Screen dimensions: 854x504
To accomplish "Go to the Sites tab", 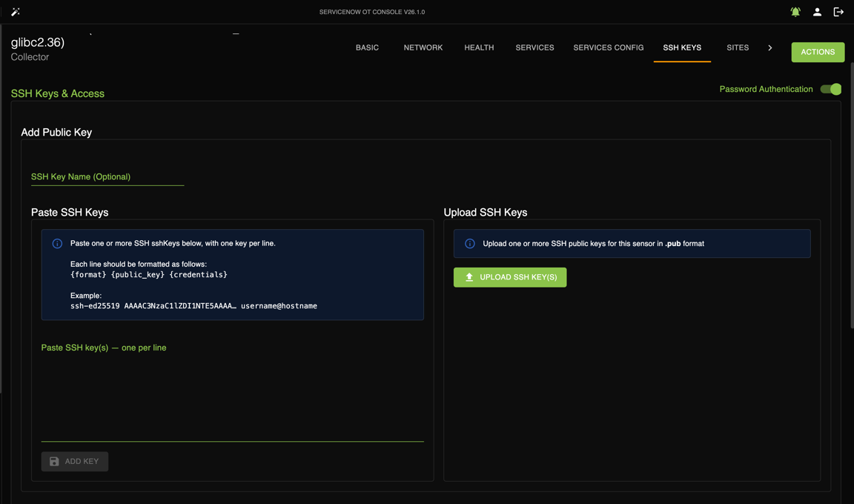I will (x=738, y=48).
